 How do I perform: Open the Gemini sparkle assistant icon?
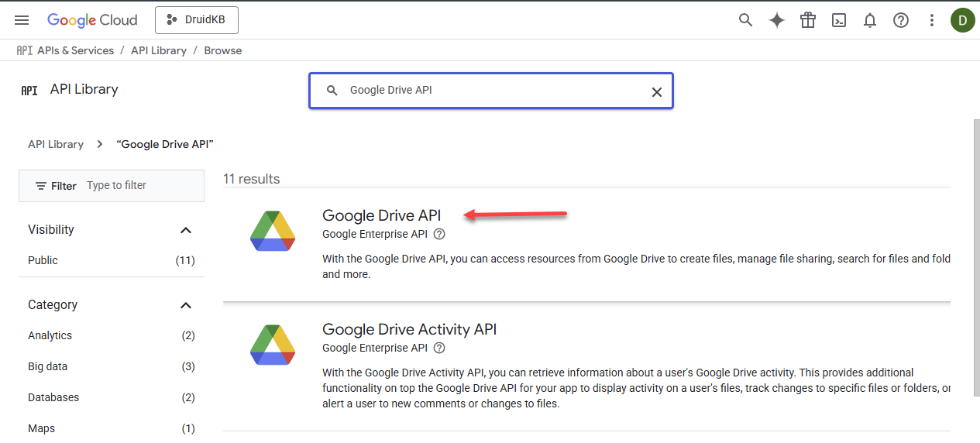tap(777, 20)
